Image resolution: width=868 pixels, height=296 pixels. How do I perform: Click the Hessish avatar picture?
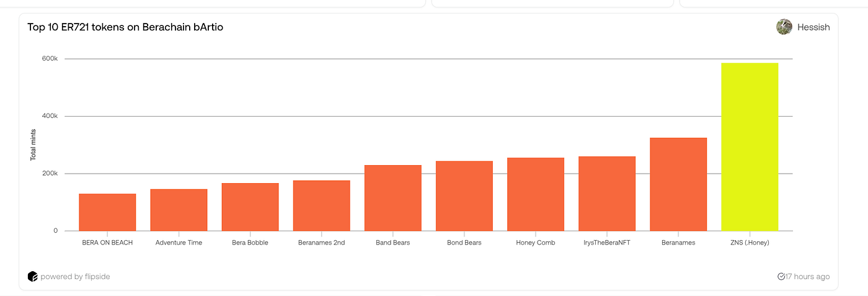tap(784, 27)
